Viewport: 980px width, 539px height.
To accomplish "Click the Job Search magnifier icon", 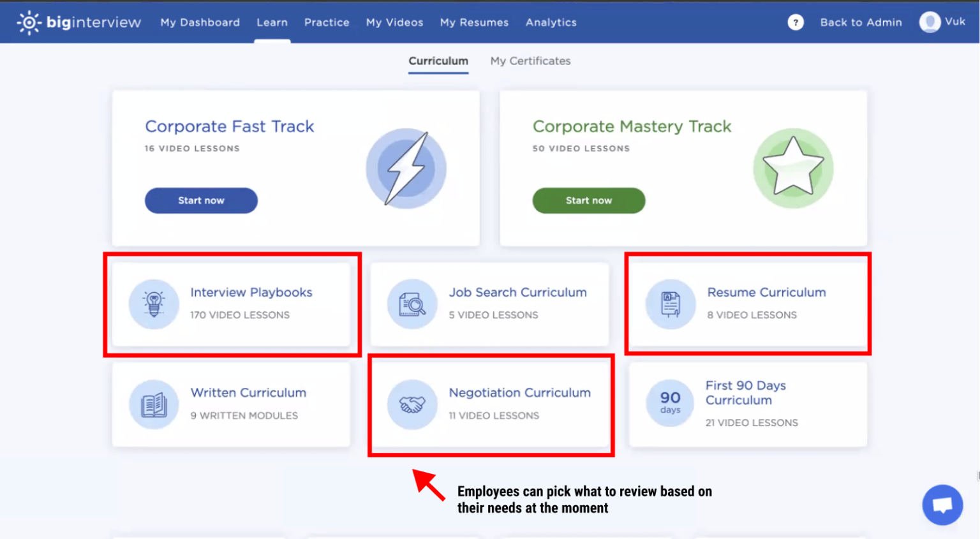I will click(412, 304).
